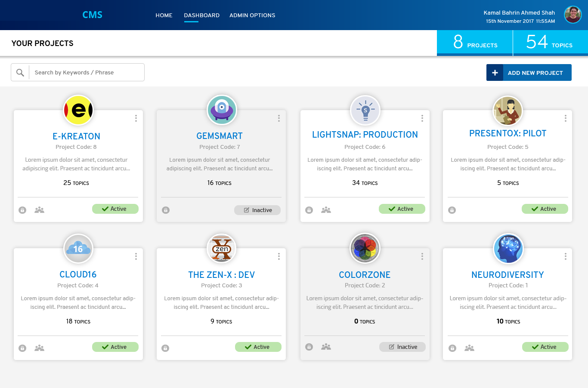Click team members icon on CLOUD16 card
This screenshot has height=388, width=588.
pyautogui.click(x=39, y=348)
